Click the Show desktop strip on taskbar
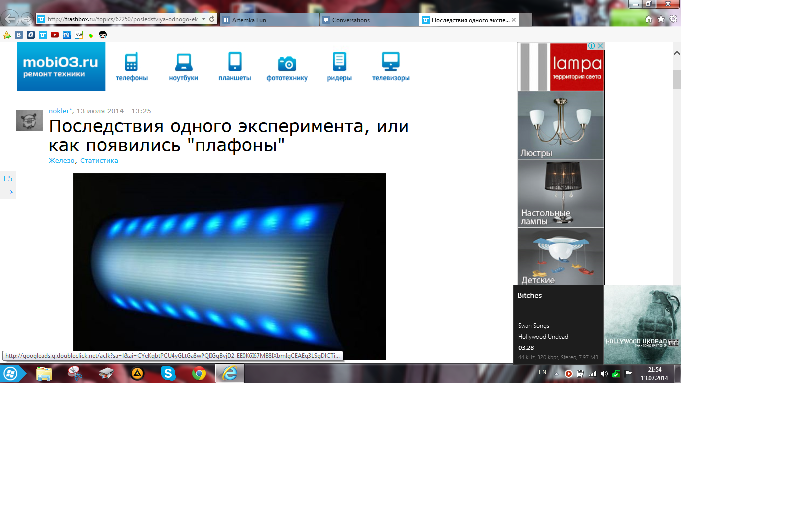Viewport: 812px width, 526px height. click(678, 374)
